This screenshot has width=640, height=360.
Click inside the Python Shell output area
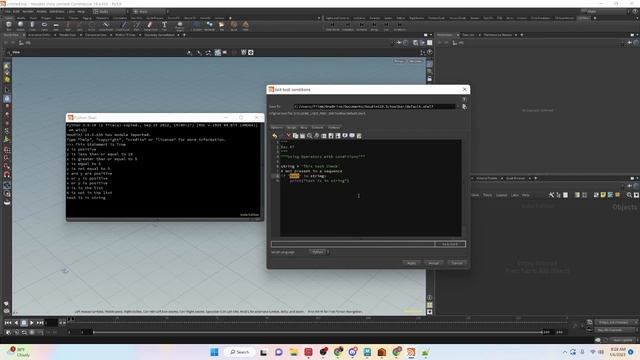[x=164, y=170]
